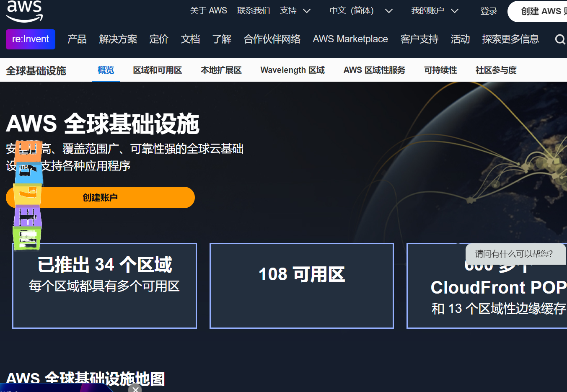Open the 可持续性 tab
Image resolution: width=567 pixels, height=392 pixels.
point(440,70)
